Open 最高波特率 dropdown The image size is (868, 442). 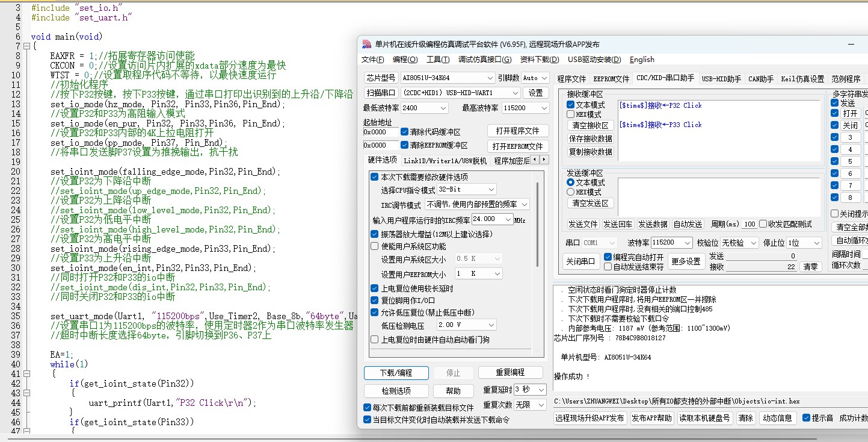[525, 108]
